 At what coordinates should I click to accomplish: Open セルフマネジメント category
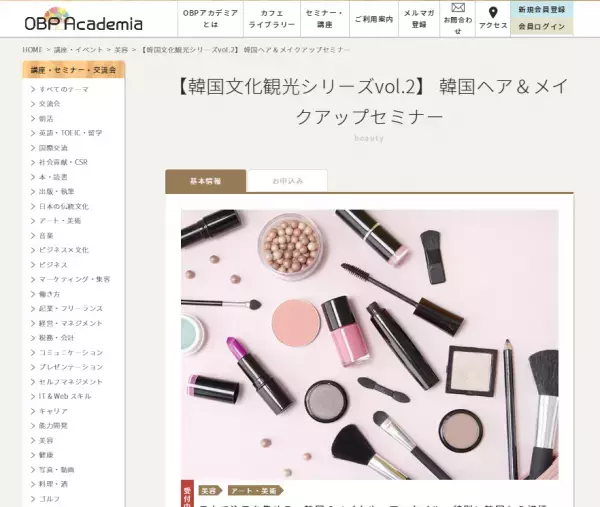71,382
